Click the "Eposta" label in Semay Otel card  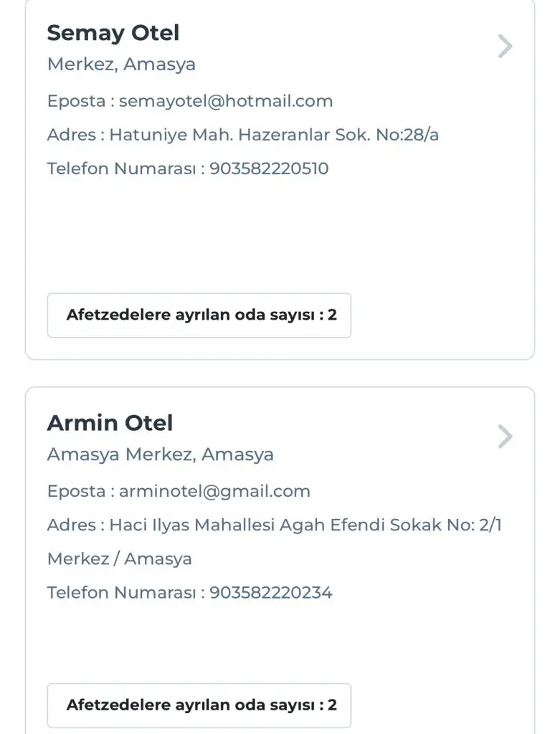point(76,101)
